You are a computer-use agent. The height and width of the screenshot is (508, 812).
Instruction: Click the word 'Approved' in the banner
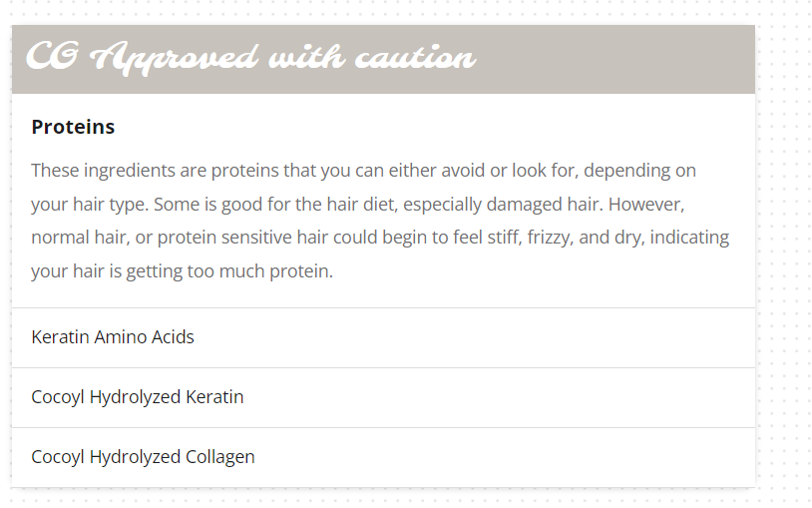pos(174,59)
